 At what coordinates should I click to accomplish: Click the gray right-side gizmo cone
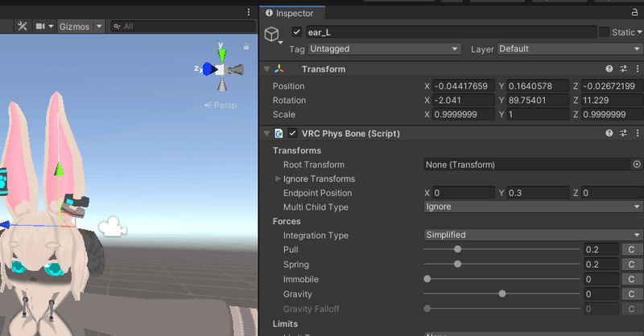235,70
